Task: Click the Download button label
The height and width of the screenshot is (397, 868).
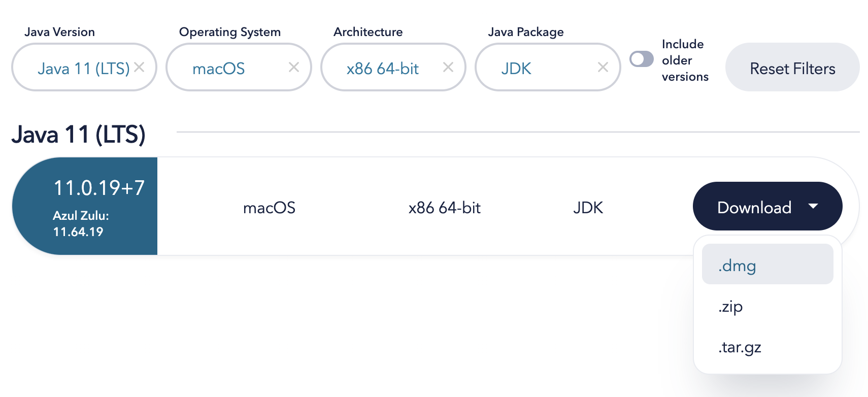Action: (754, 207)
